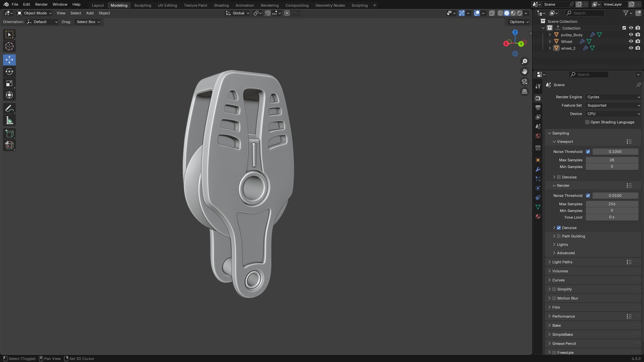This screenshot has height=362, width=644.
Task: Enable the Open Shading Language checkbox
Action: click(587, 122)
